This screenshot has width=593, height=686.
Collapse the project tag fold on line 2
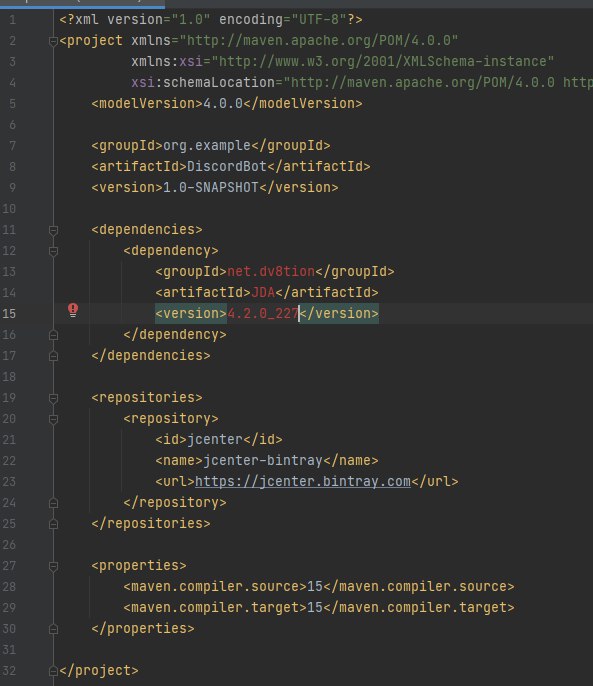click(53, 41)
